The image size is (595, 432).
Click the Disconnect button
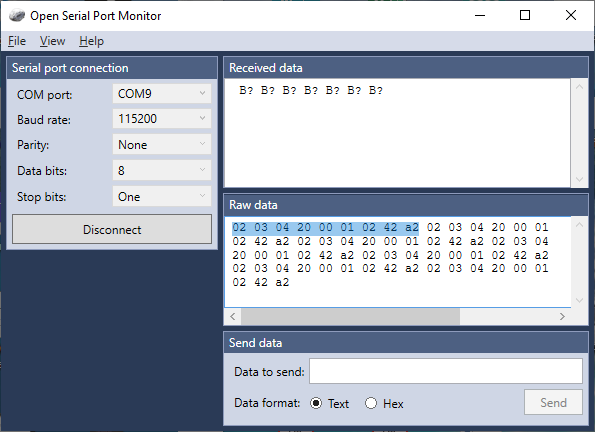(x=112, y=229)
